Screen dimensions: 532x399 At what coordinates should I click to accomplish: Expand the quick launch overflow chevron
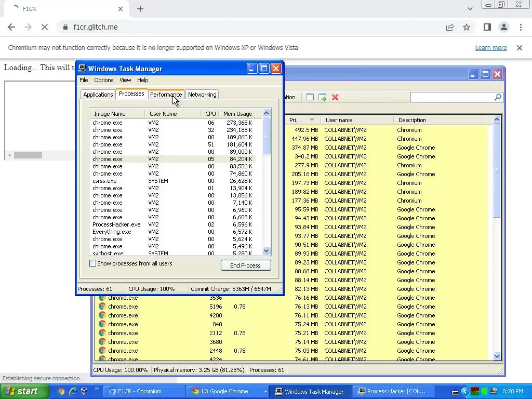coord(97,389)
